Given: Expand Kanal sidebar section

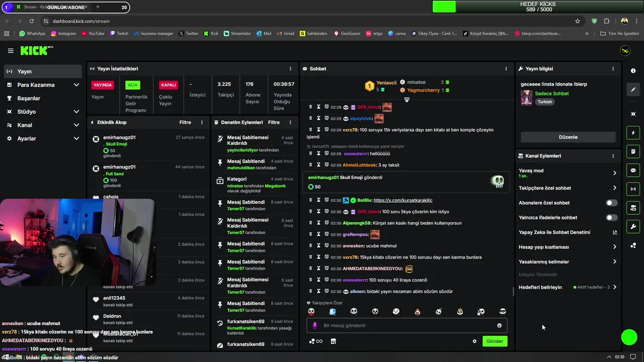Looking at the screenshot, I should [76, 125].
